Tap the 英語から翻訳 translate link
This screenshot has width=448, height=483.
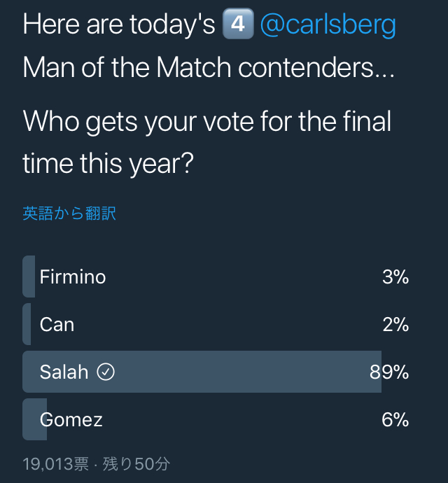click(69, 213)
